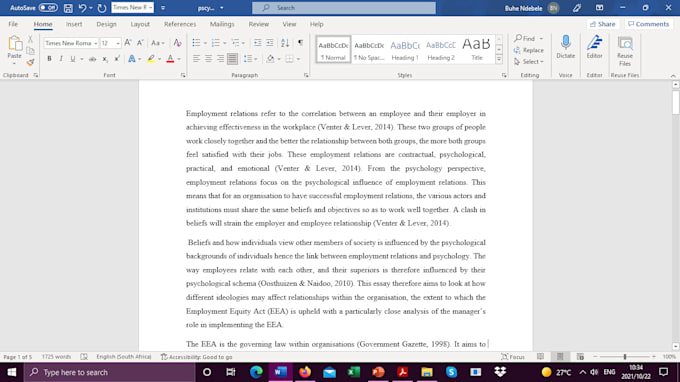This screenshot has height=382, width=680.
Task: Apply the No Spacing style
Action: pyautogui.click(x=369, y=50)
